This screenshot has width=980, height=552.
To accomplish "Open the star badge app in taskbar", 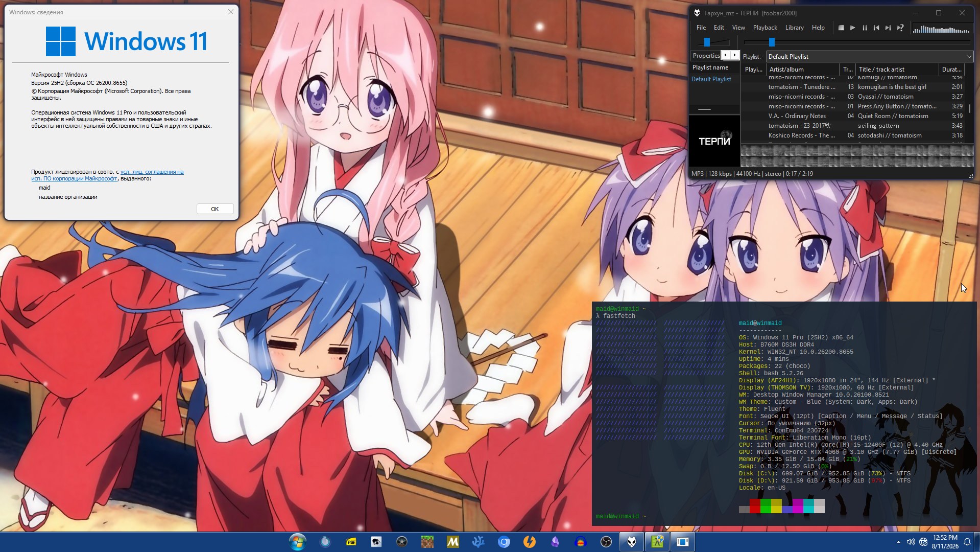I will (x=402, y=542).
